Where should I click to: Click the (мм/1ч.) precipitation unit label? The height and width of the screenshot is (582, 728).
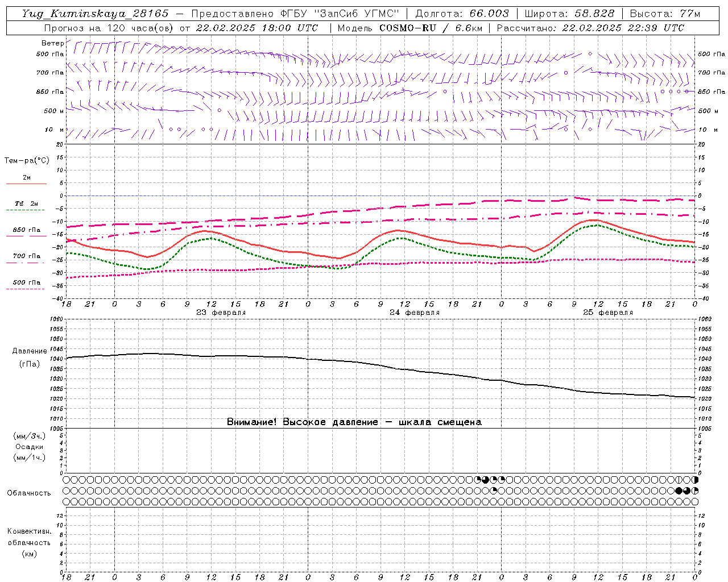30,458
